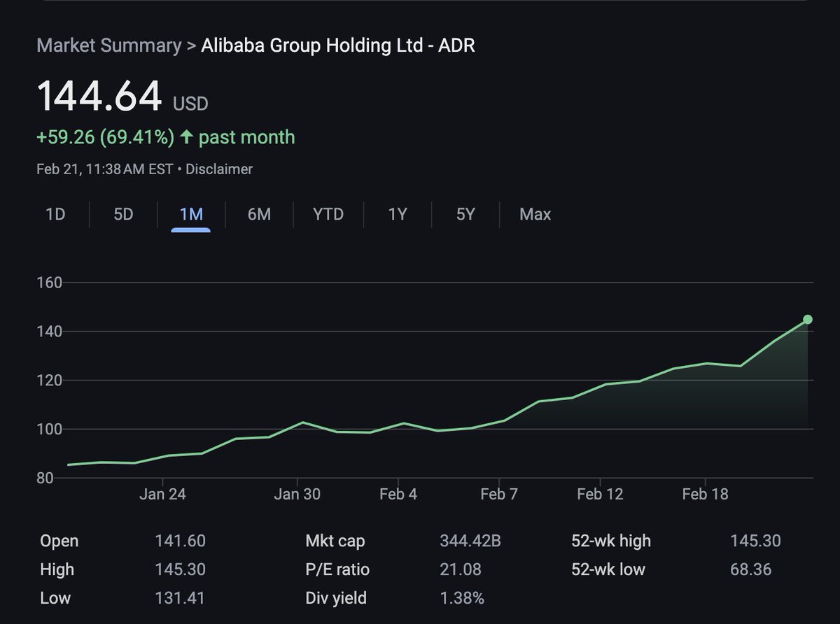
Task: Click the Mkt cap value 344.42B
Action: 470,541
